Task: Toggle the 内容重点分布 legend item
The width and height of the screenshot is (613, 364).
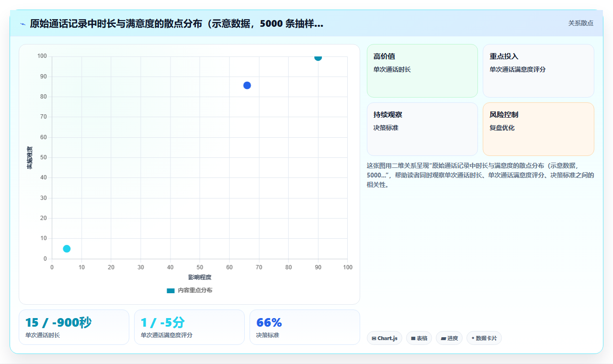Action: 189,290
